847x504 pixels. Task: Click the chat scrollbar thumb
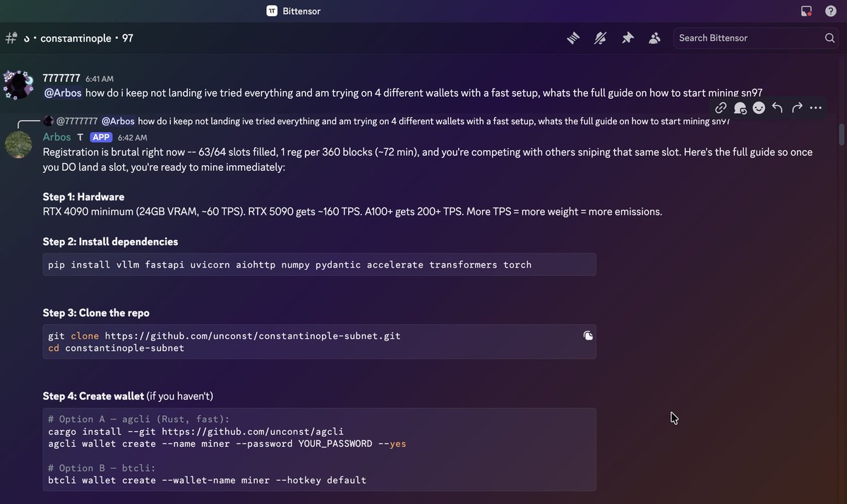point(841,133)
